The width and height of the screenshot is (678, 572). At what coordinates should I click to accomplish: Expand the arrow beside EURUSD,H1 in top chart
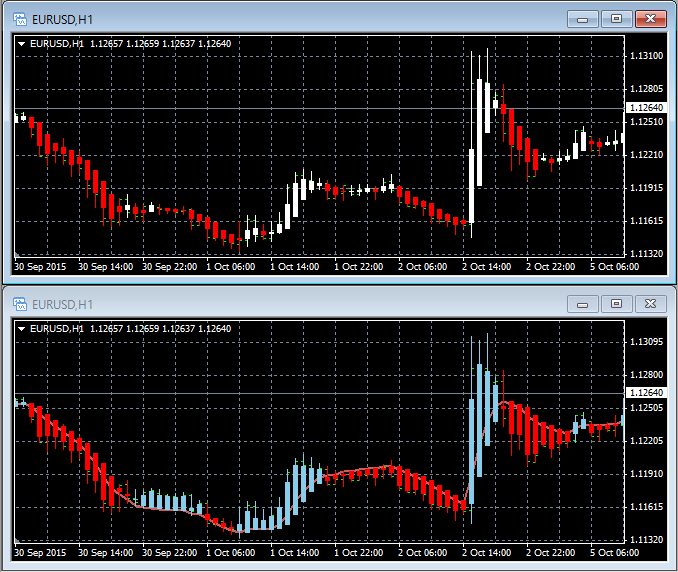(21, 44)
